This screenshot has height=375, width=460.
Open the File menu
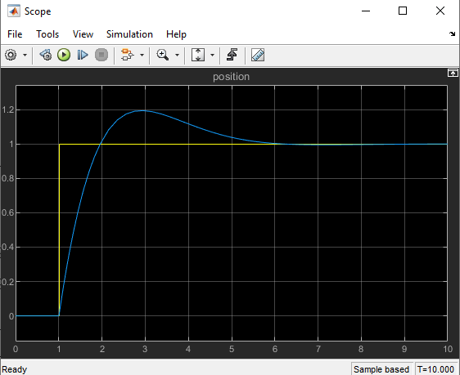pos(15,34)
